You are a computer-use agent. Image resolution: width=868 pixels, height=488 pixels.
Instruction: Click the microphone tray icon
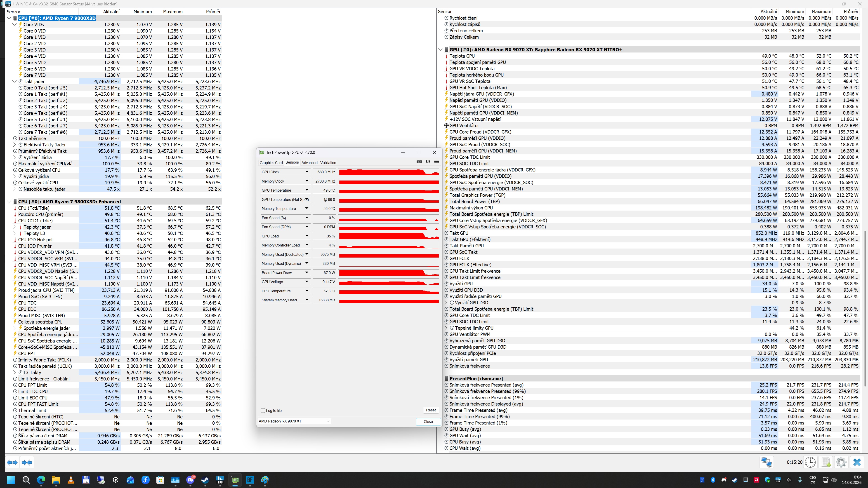click(x=800, y=480)
